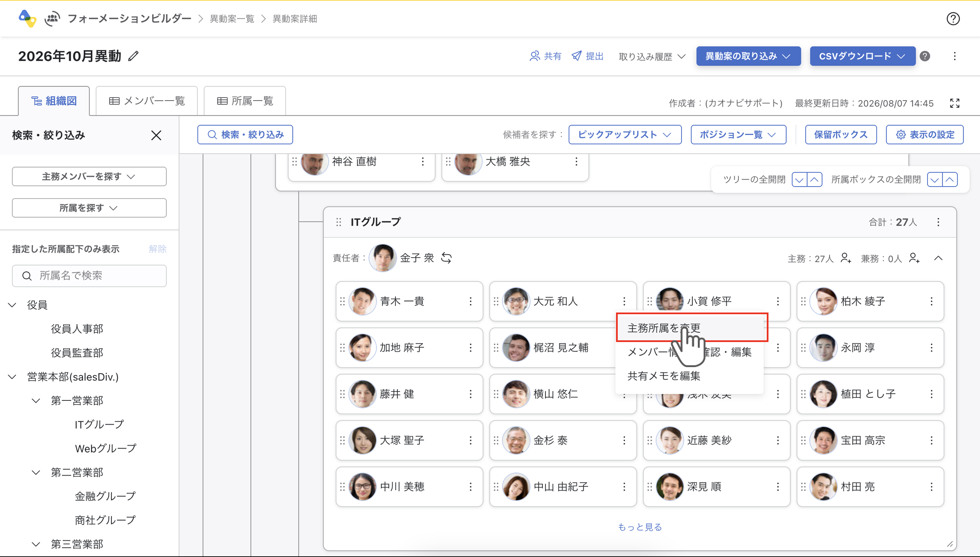This screenshot has height=557, width=980.
Task: Expand all boxes with 所属ボックスの全開閉 down arrow
Action: 935,179
